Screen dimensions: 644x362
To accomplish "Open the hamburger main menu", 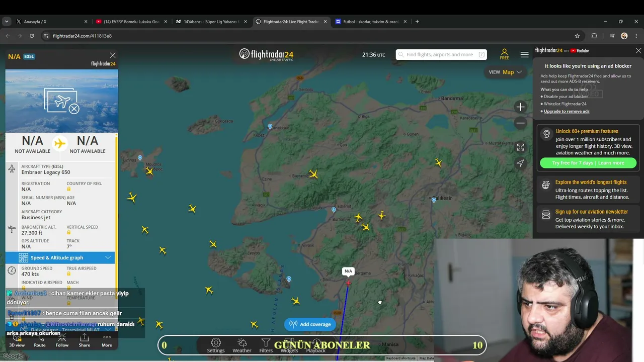I will coord(524,55).
